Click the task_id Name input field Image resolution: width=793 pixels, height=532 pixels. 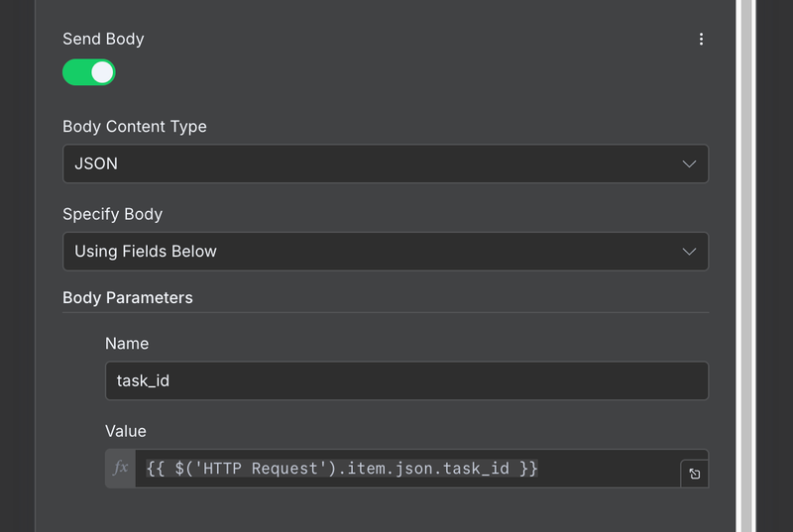coord(406,380)
